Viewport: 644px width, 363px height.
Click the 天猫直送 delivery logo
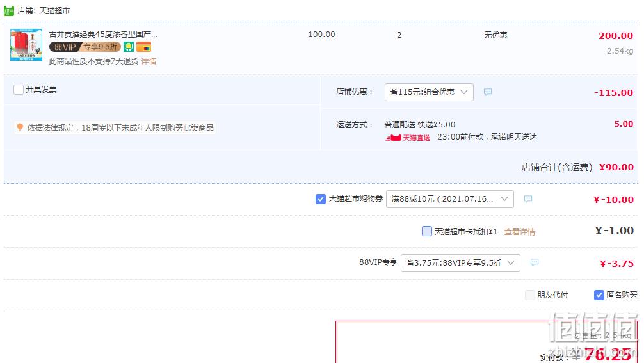point(407,138)
